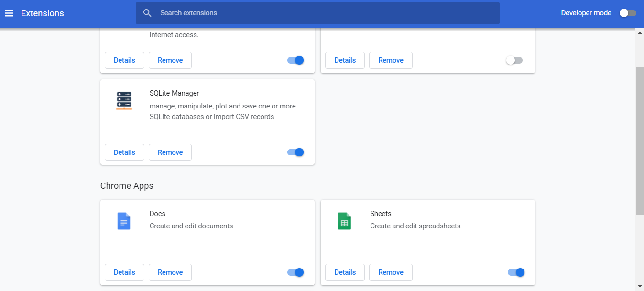644x291 pixels.
Task: Click the Docs title text
Action: point(157,214)
